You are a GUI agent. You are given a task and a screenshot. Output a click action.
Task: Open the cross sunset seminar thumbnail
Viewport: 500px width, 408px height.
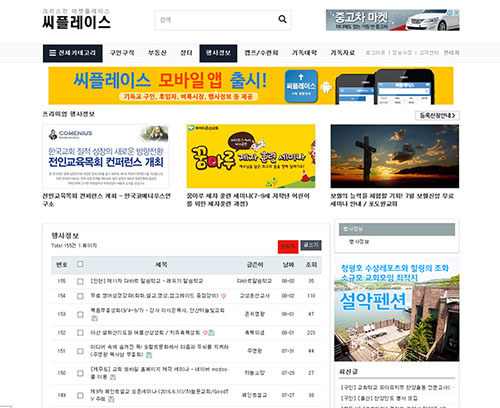point(395,156)
